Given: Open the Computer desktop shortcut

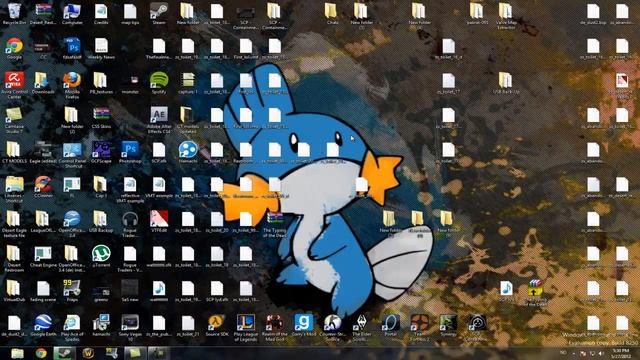Looking at the screenshot, I should [x=72, y=14].
